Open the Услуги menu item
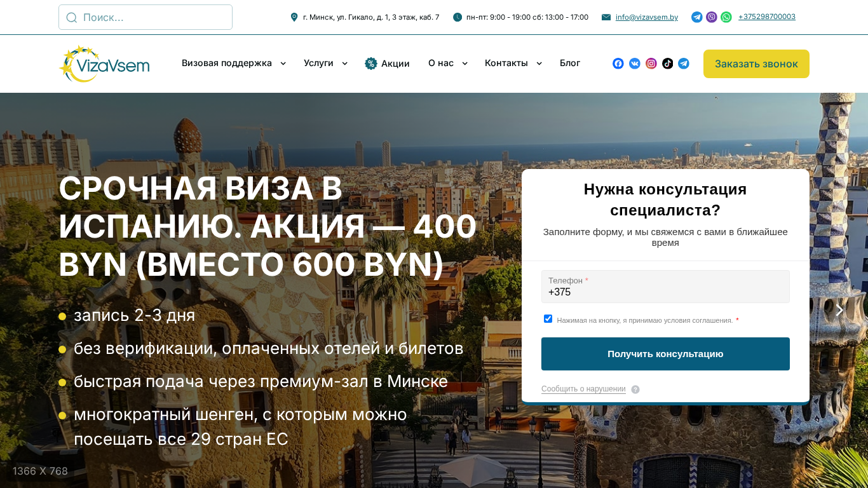Screen dimensions: 868x488 click(x=318, y=64)
